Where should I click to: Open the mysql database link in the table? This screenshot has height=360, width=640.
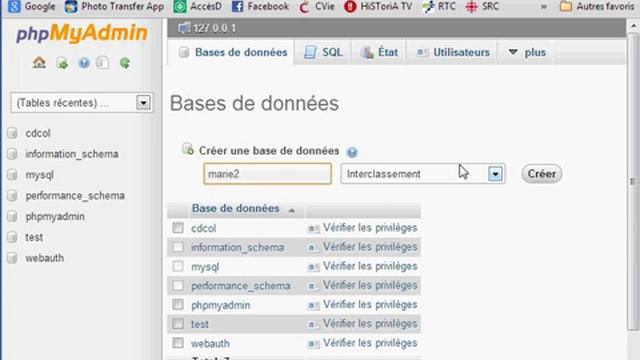click(205, 267)
